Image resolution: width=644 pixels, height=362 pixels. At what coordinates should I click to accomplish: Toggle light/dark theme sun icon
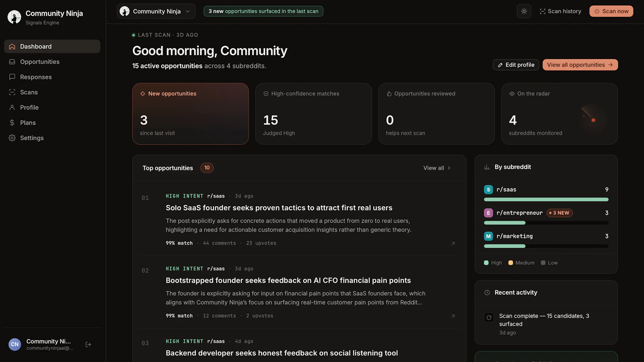[x=524, y=11]
